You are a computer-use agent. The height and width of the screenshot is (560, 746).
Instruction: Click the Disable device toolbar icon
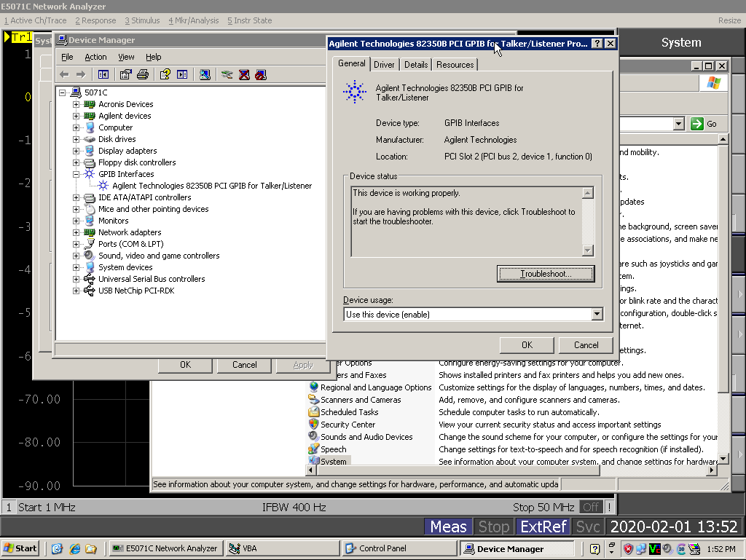[x=260, y=74]
